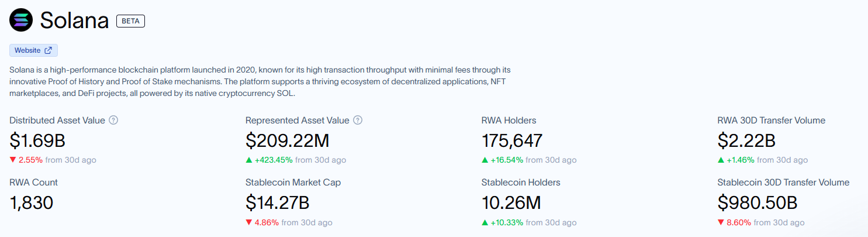Show help for Represented Asset Value
868x237 pixels.
[358, 121]
